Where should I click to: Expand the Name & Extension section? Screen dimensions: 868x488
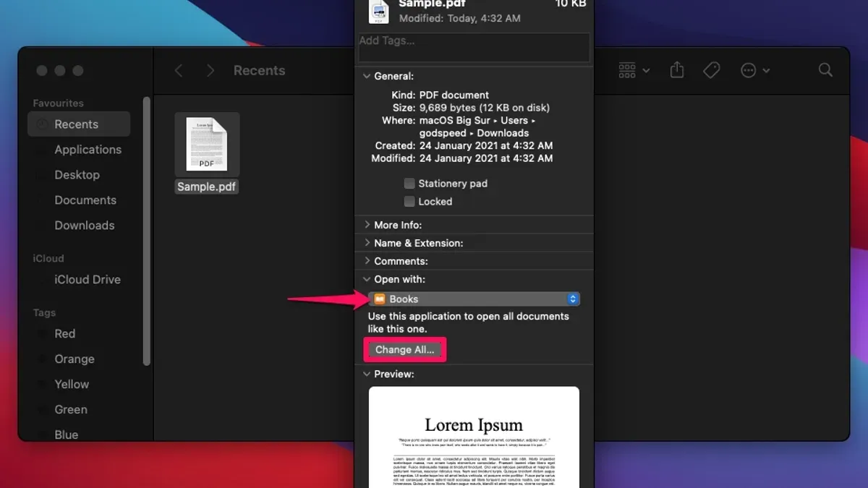(367, 243)
